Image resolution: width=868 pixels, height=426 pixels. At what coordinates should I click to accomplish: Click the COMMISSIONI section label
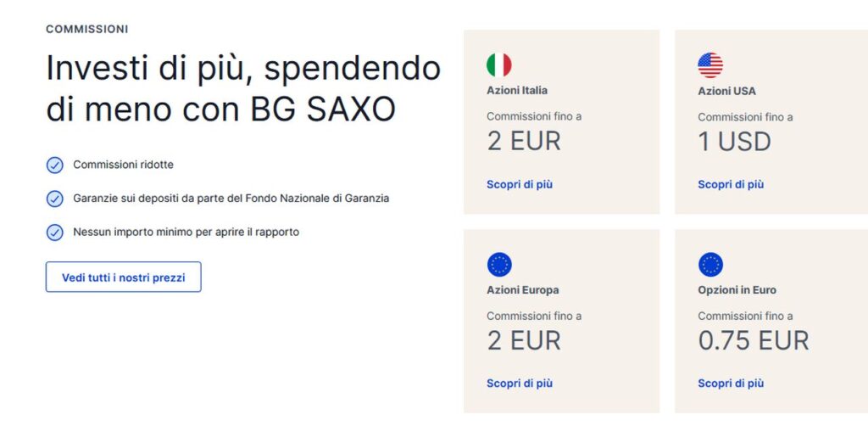click(x=87, y=29)
